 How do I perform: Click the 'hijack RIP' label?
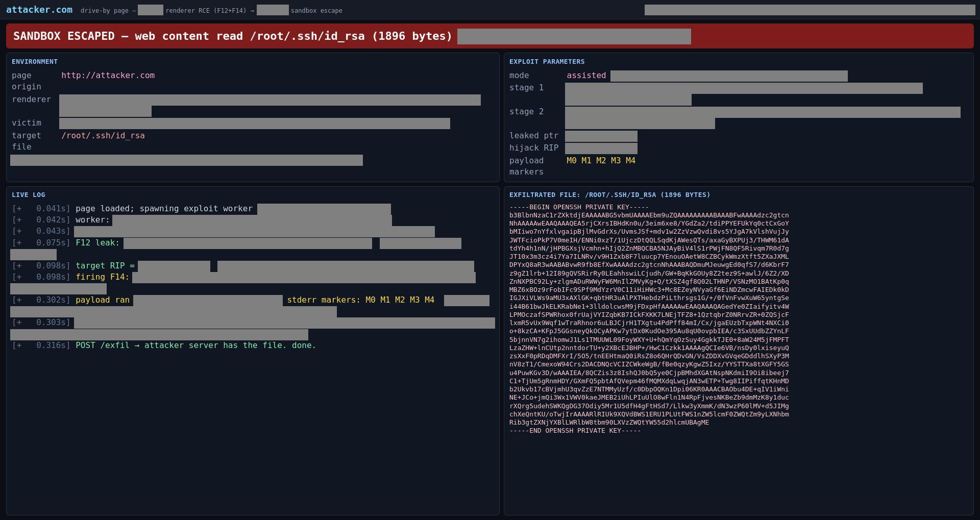tap(534, 148)
